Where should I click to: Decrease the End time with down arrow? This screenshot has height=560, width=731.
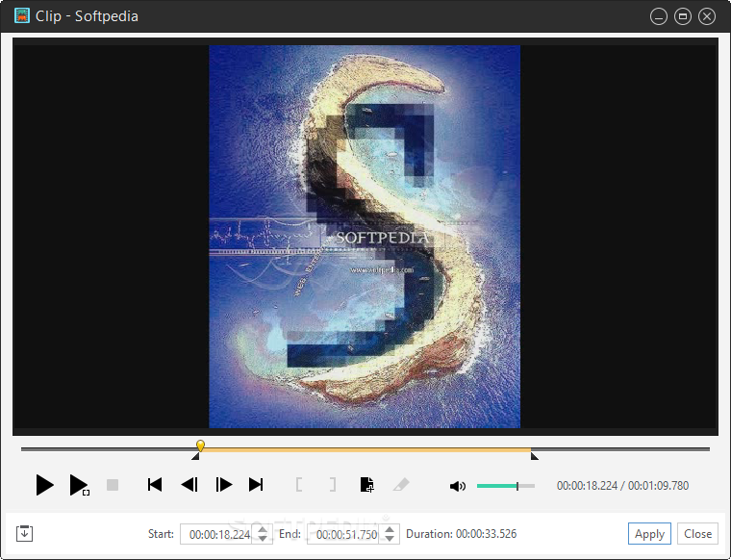click(x=390, y=539)
